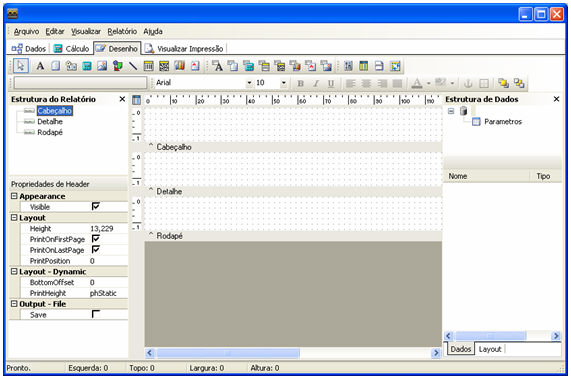Select the Line drawing tool

pyautogui.click(x=133, y=66)
